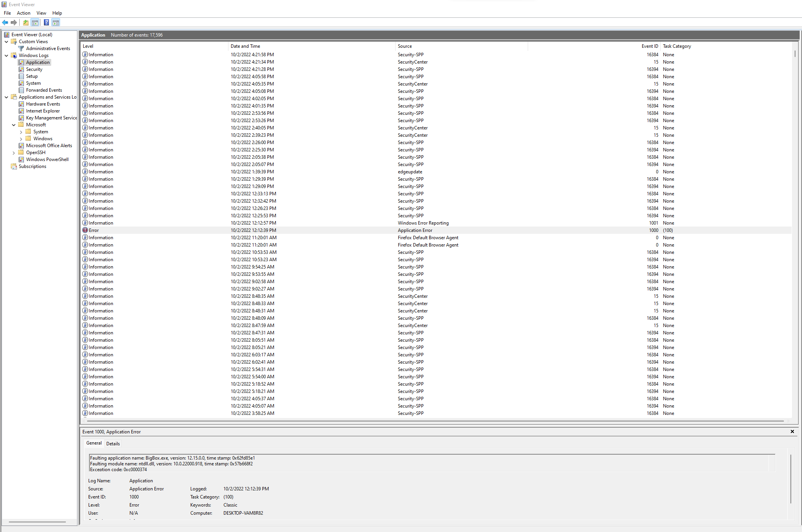Select the Security-SPP event at 6:03:17 AM
Screen dimensions: 802x532
pos(436,355)
